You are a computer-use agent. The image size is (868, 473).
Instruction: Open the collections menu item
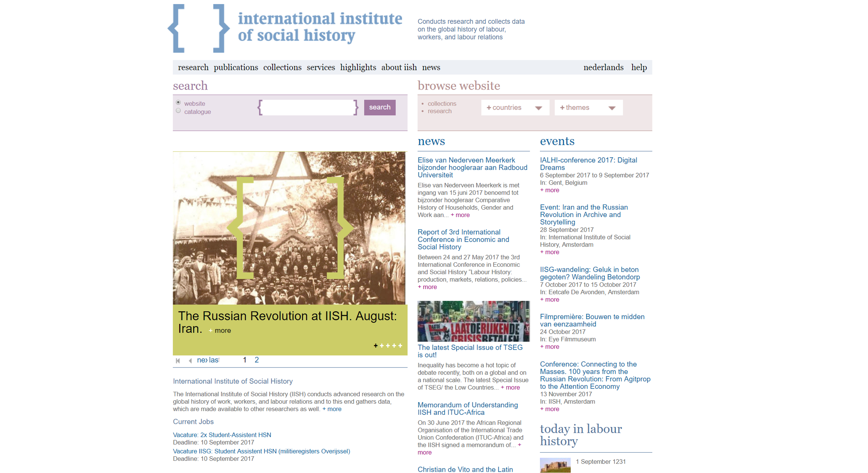pyautogui.click(x=282, y=67)
